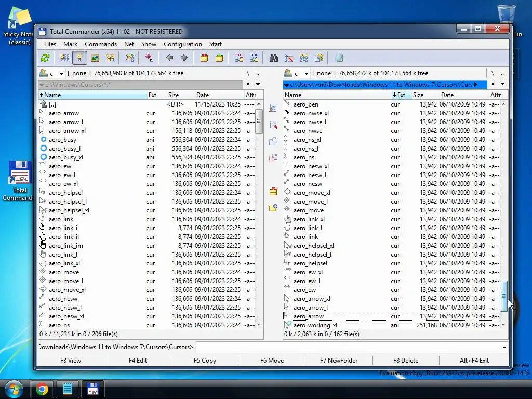This screenshot has width=532, height=399.
Task: Click the copy names to clipboard icon
Action: (x=319, y=58)
